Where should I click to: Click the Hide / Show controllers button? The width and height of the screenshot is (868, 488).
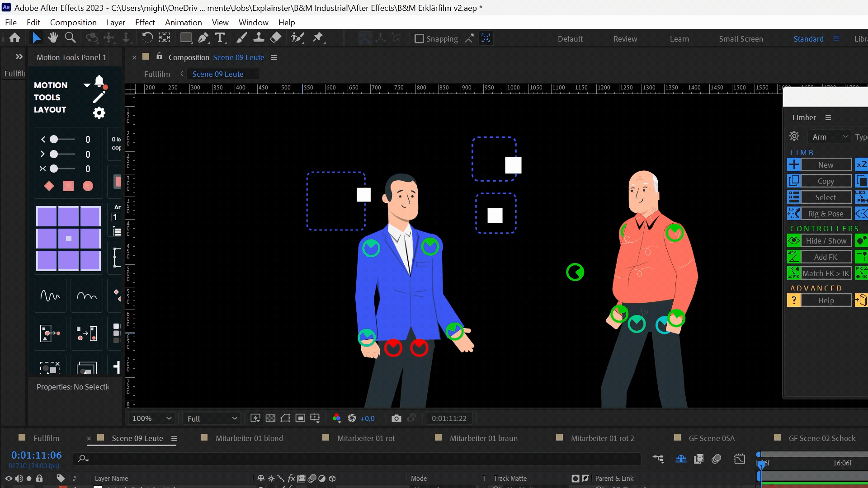pyautogui.click(x=826, y=241)
